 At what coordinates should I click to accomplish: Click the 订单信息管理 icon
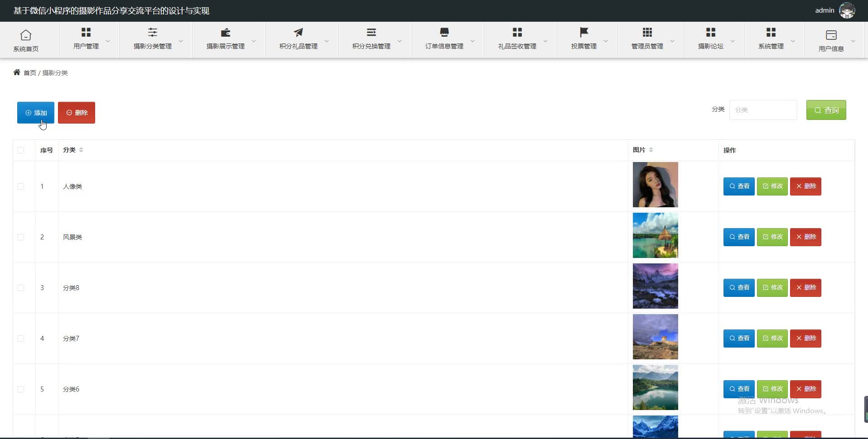pos(444,32)
